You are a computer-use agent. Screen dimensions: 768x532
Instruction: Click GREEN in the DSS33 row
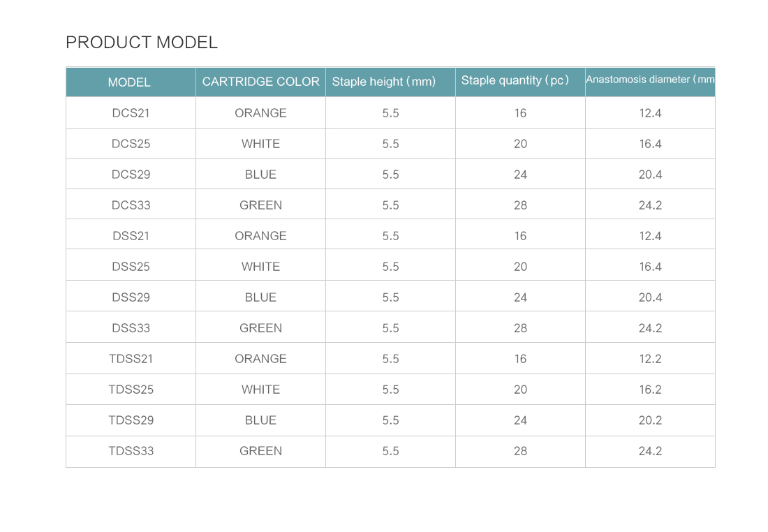point(260,328)
